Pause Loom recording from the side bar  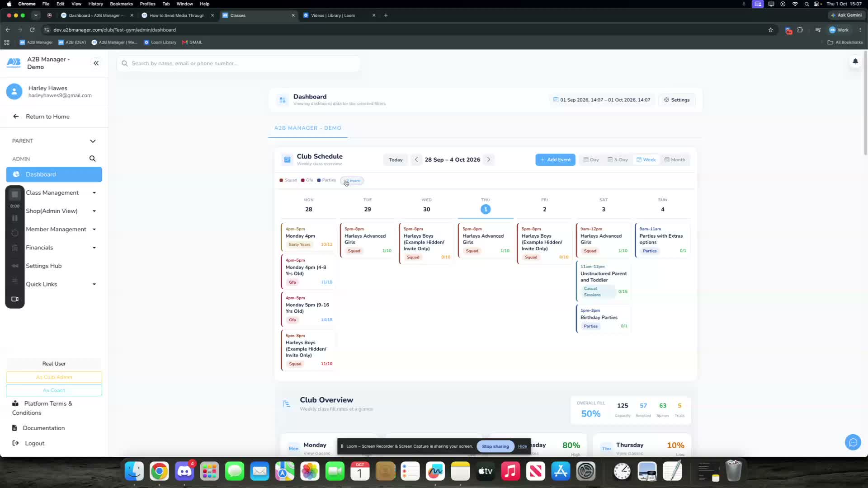pyautogui.click(x=15, y=218)
